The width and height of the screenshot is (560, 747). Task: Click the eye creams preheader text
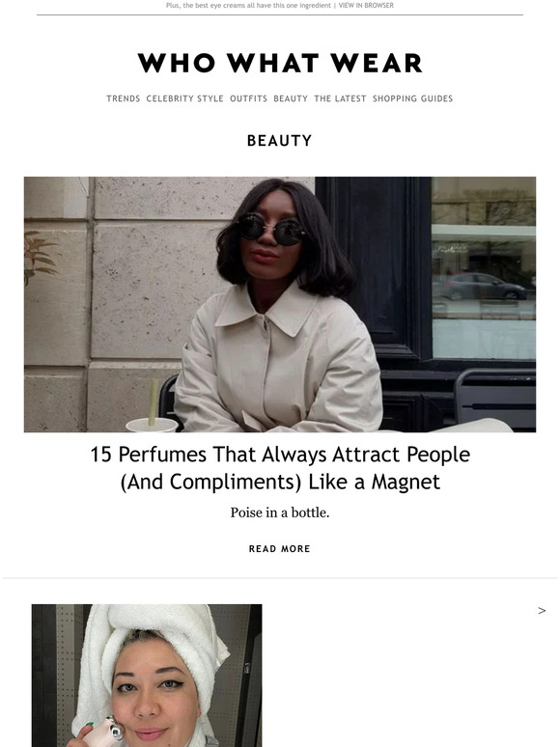click(x=248, y=5)
